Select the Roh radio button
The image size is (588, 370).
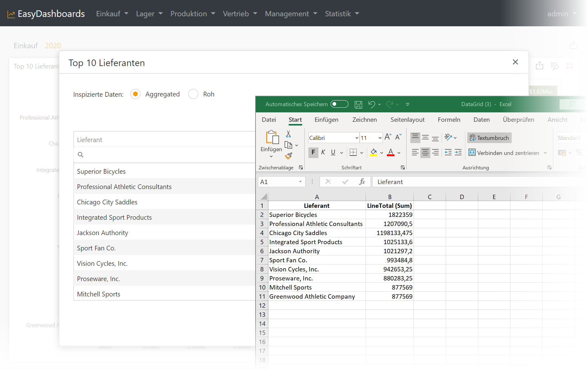coord(193,94)
